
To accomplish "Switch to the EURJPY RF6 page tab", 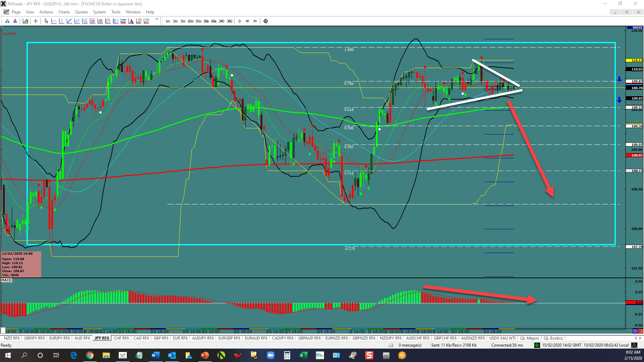I will [59, 338].
